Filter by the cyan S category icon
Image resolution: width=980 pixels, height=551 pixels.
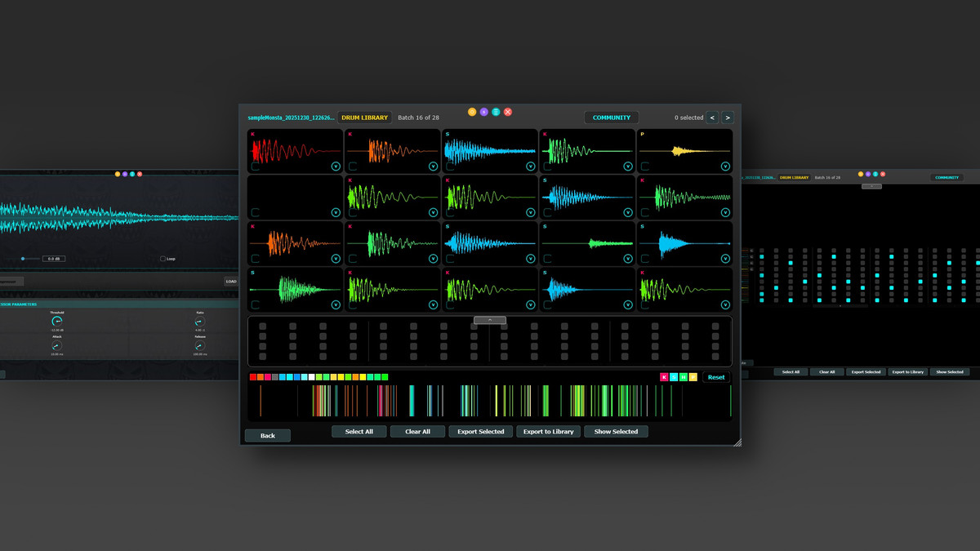click(674, 377)
